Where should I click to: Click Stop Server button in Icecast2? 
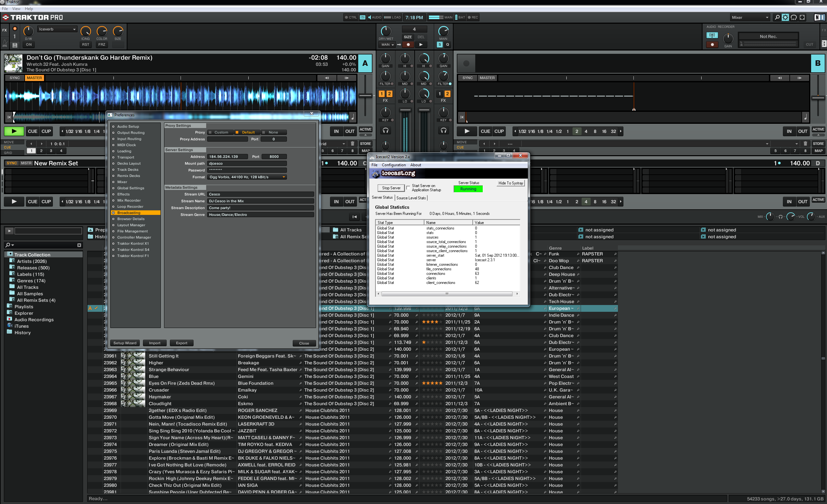click(391, 188)
